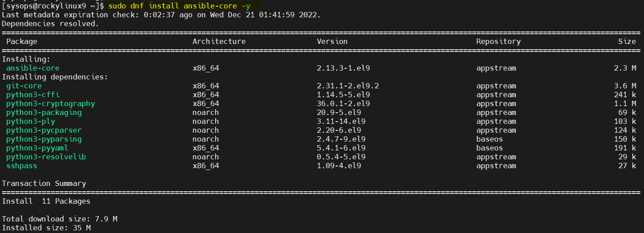
Task: Click the '2.3 M' size of ansible-core
Action: [625, 68]
